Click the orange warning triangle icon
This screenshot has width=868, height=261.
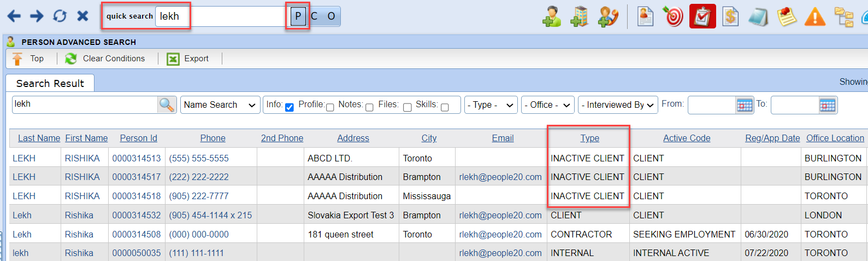(815, 16)
